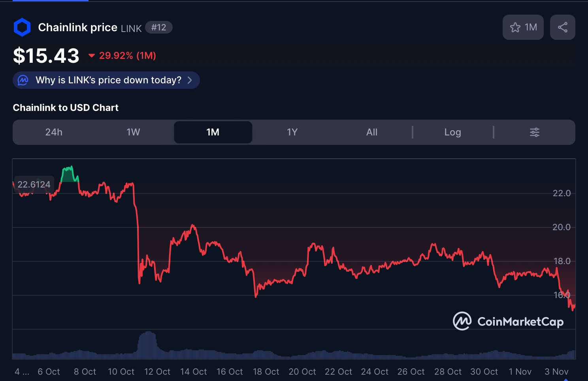Click the 8 Oct date axis label
The width and height of the screenshot is (588, 381).
tap(85, 372)
